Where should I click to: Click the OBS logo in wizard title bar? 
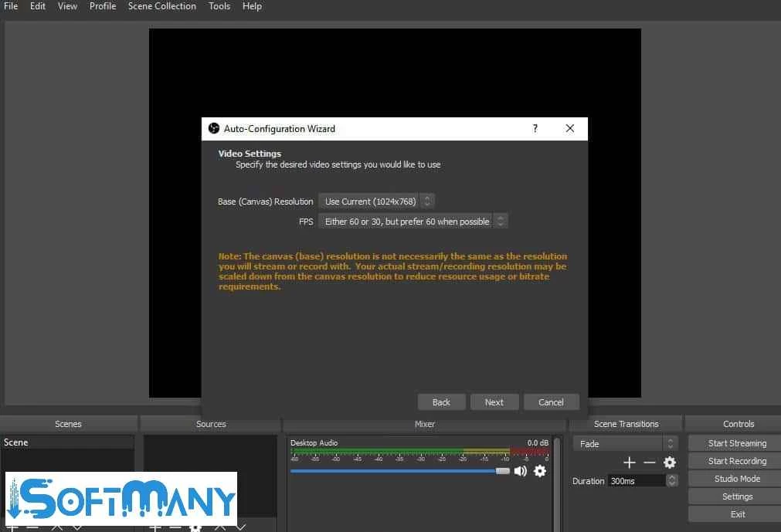(214, 129)
